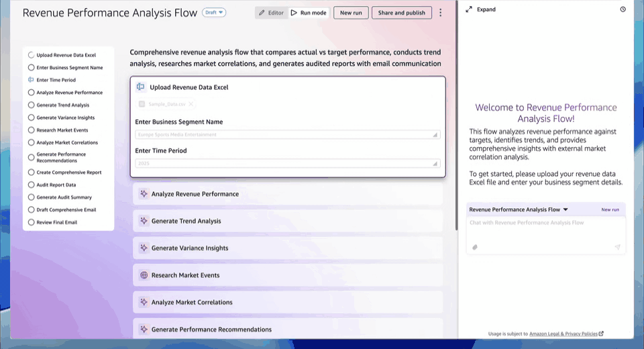Click the Analyze Revenue Performance step circle
The height and width of the screenshot is (349, 644).
tap(31, 93)
